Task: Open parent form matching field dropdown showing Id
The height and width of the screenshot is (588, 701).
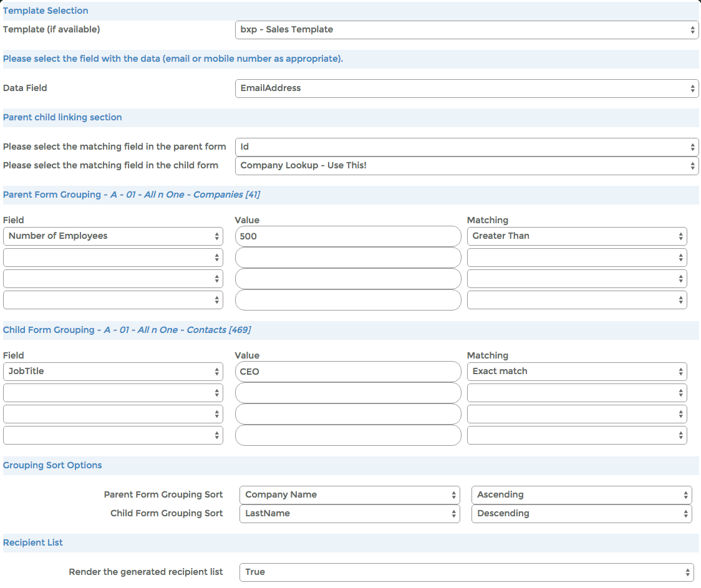Action: click(467, 147)
